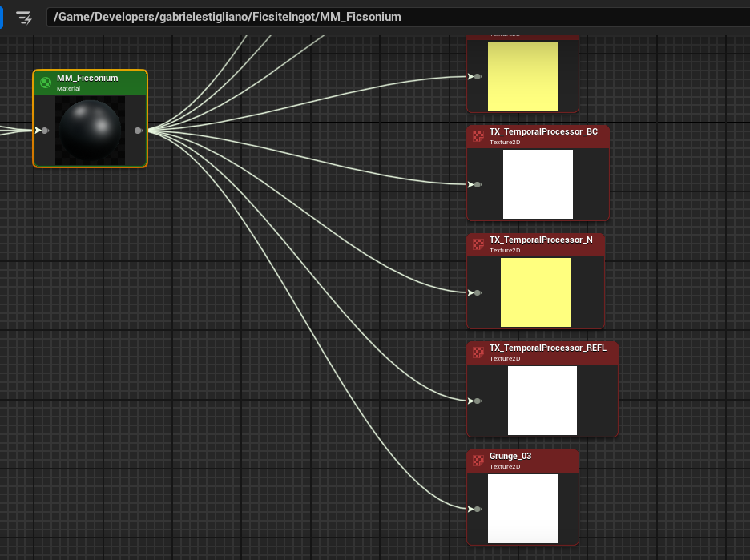Click the Texture2D subtitle under Grunge_03
This screenshot has height=560, width=750.
(x=505, y=467)
